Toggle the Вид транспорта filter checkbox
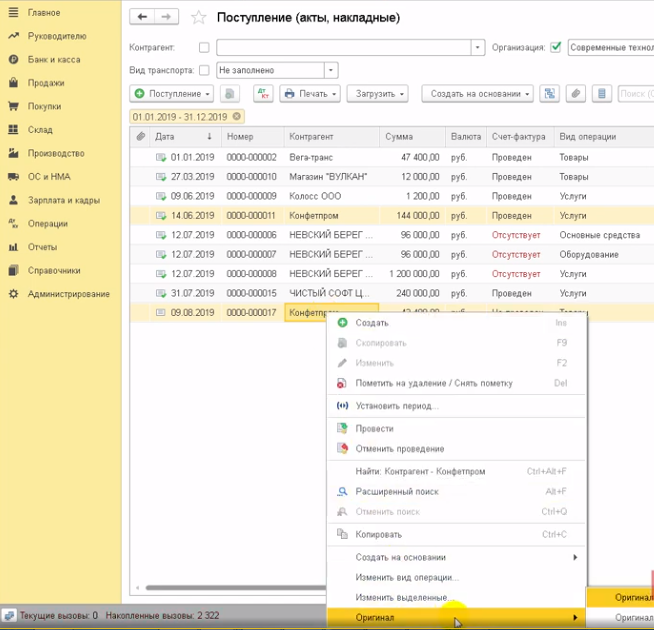 click(x=204, y=70)
